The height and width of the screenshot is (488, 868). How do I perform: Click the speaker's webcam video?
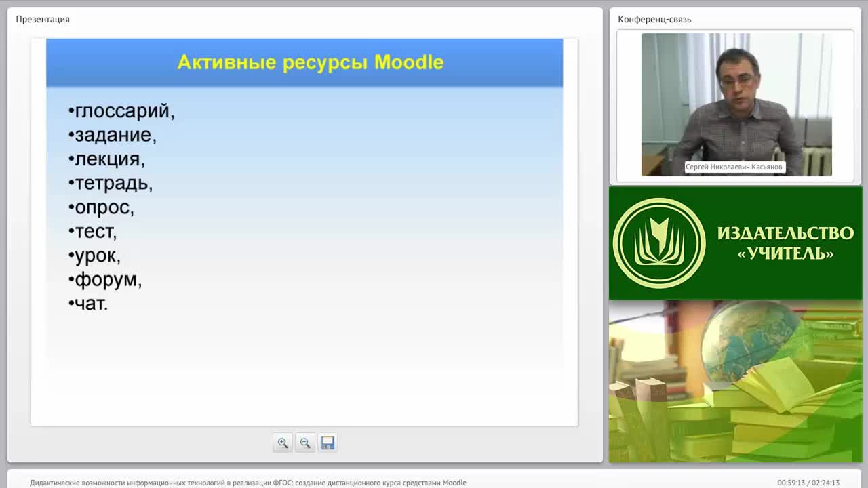[x=736, y=104]
